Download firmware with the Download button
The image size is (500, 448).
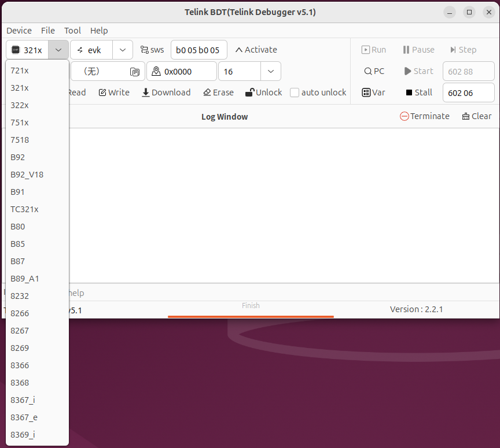click(x=166, y=92)
